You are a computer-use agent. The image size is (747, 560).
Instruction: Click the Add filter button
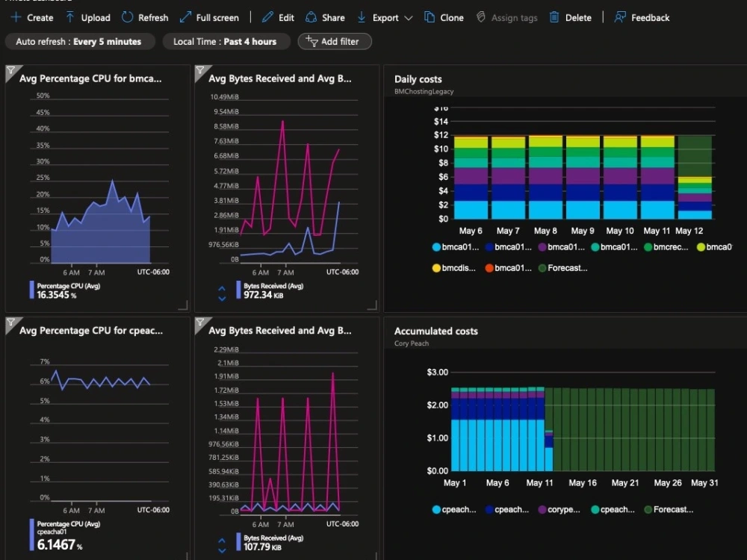[335, 41]
